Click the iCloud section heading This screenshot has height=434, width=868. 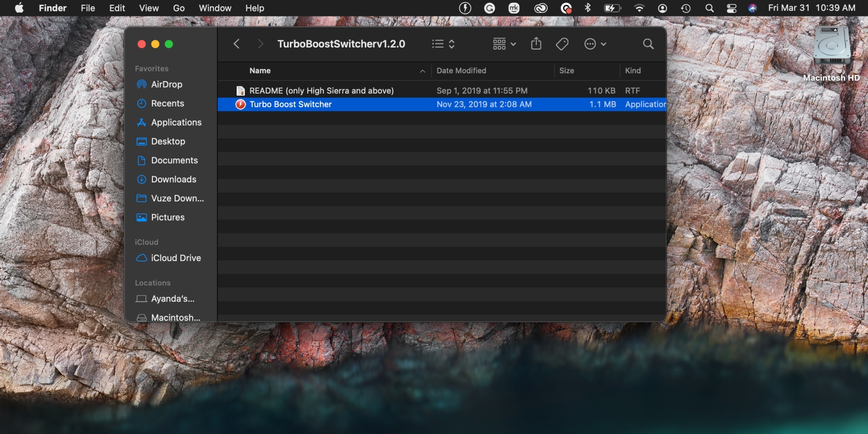tap(146, 242)
